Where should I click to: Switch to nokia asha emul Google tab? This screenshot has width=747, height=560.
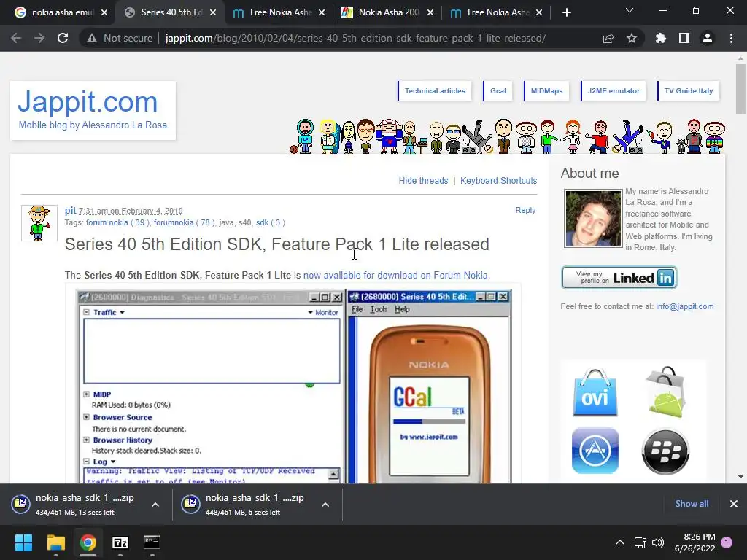62,12
